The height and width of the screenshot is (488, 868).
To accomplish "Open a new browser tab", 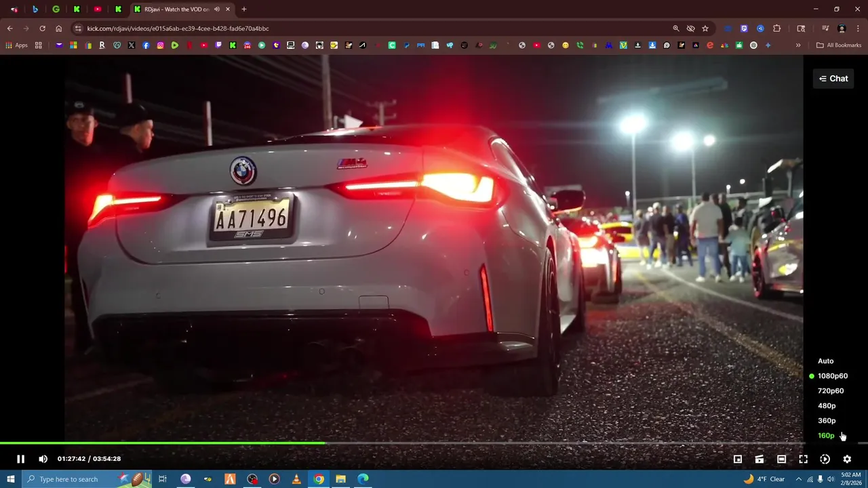I will point(244,9).
